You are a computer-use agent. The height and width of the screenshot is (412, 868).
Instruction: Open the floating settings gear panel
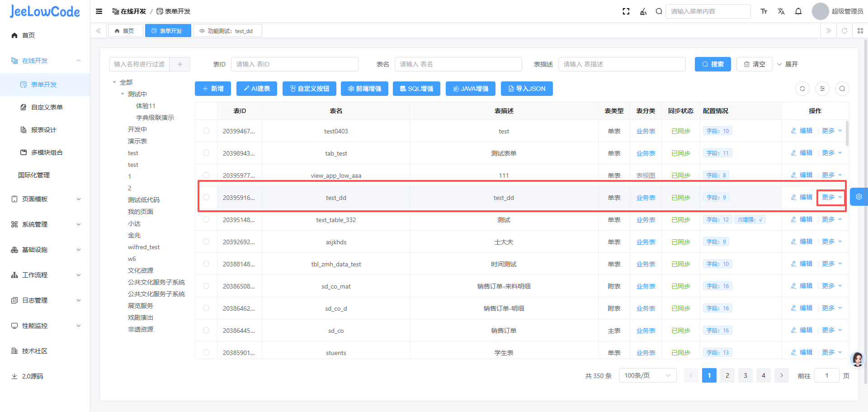click(x=859, y=197)
